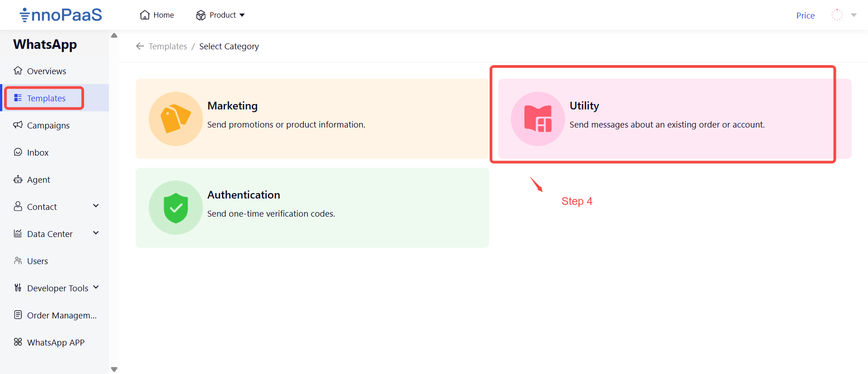The width and height of the screenshot is (868, 374).
Task: Open the Price link
Action: (x=806, y=15)
